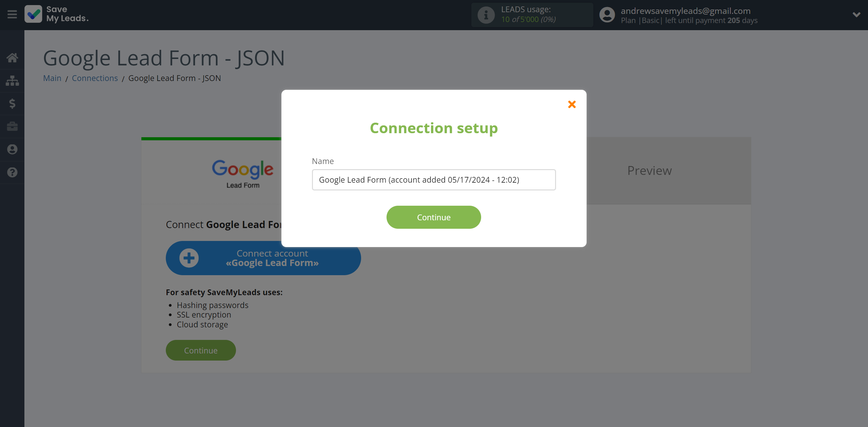Open help question mark icon
Image resolution: width=868 pixels, height=427 pixels.
(12, 172)
